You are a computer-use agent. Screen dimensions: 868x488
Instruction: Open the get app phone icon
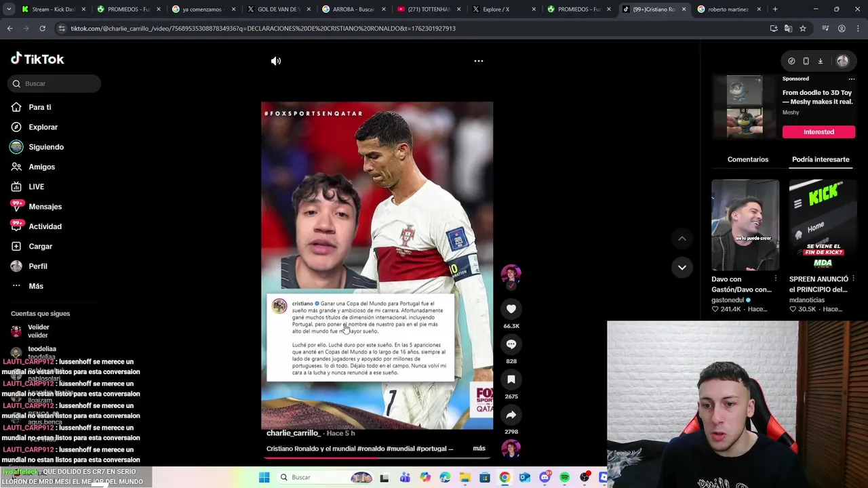[806, 61]
